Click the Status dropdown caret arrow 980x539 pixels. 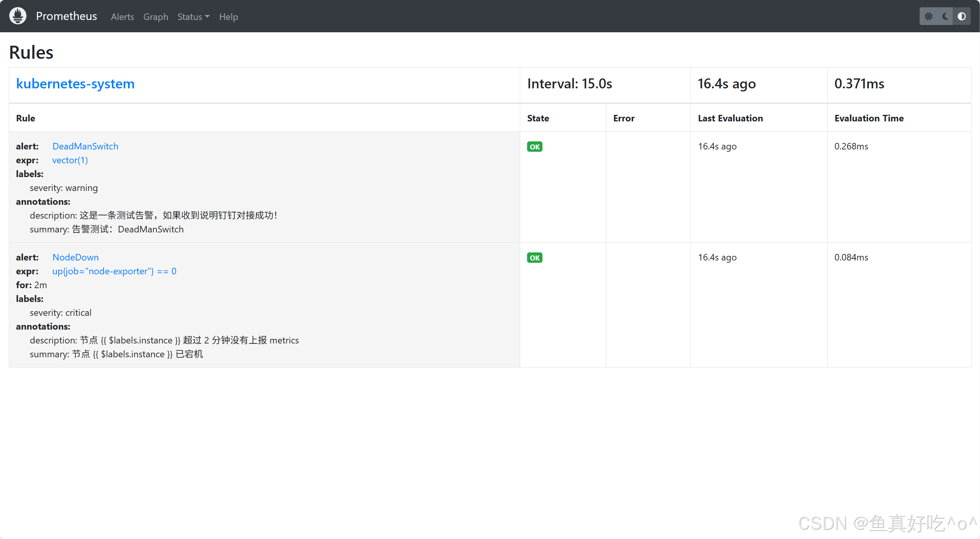coord(207,17)
